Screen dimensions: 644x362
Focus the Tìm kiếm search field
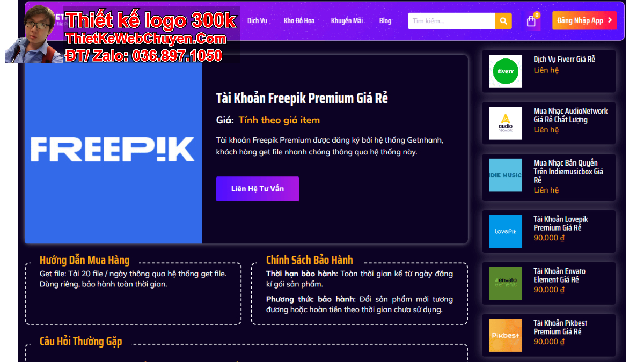pos(451,21)
